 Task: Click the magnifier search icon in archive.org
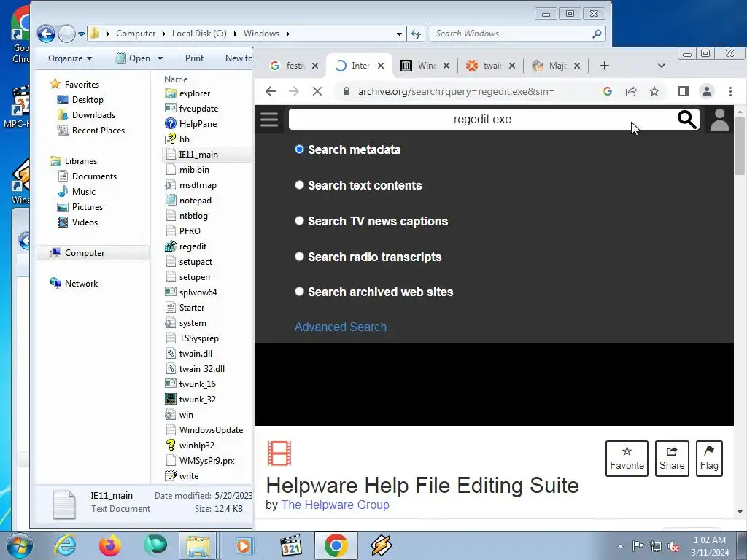[x=686, y=120]
